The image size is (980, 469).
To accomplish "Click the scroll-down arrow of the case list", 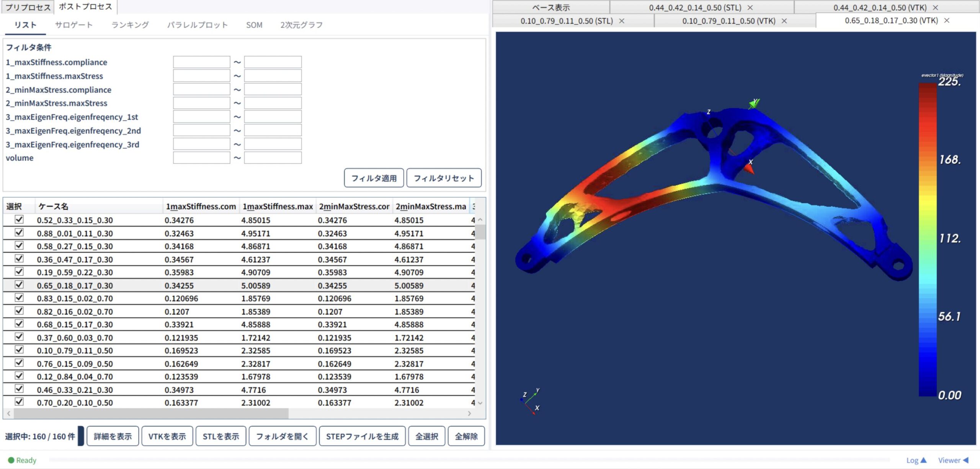I will pyautogui.click(x=480, y=403).
